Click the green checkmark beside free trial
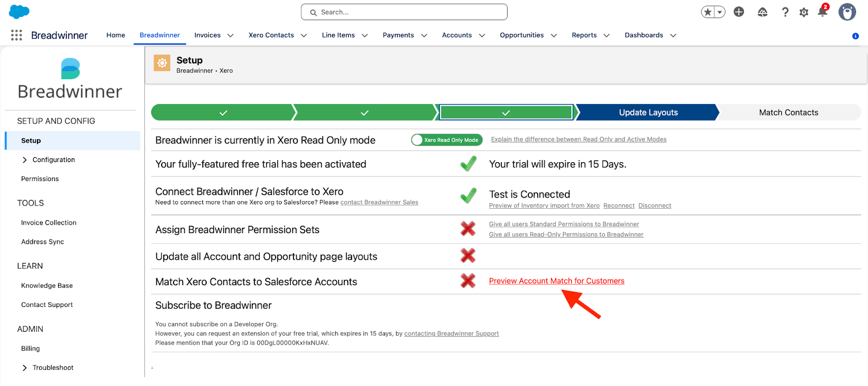 tap(468, 163)
